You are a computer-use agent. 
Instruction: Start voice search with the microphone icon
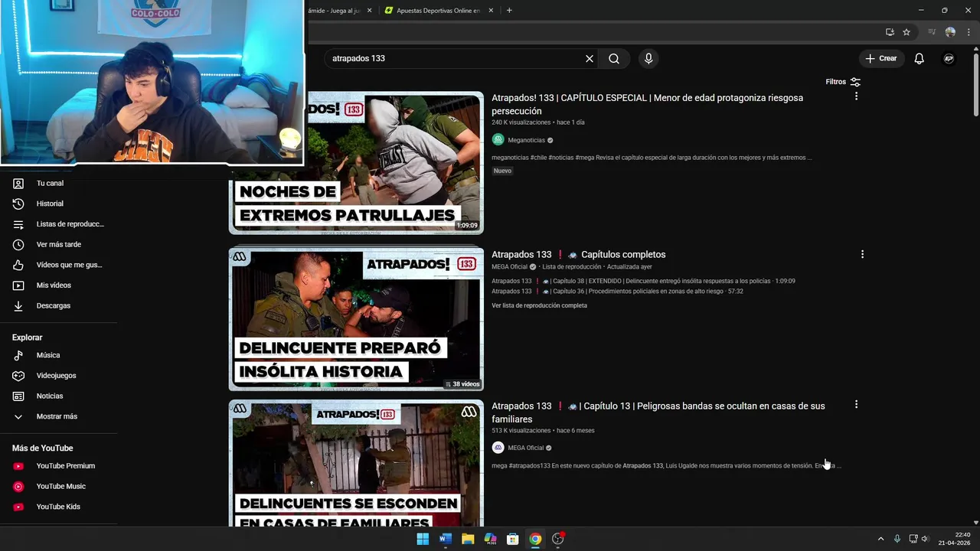click(648, 59)
